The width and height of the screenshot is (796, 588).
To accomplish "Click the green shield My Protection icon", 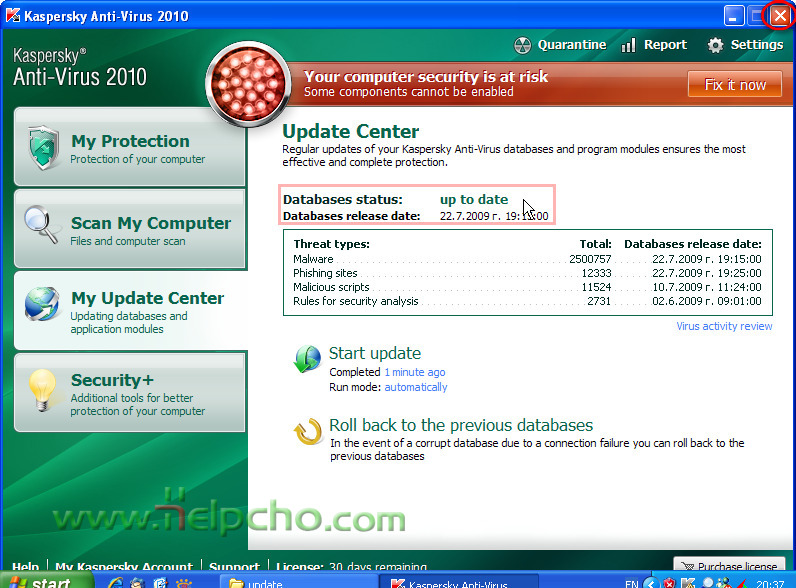I will 44,147.
